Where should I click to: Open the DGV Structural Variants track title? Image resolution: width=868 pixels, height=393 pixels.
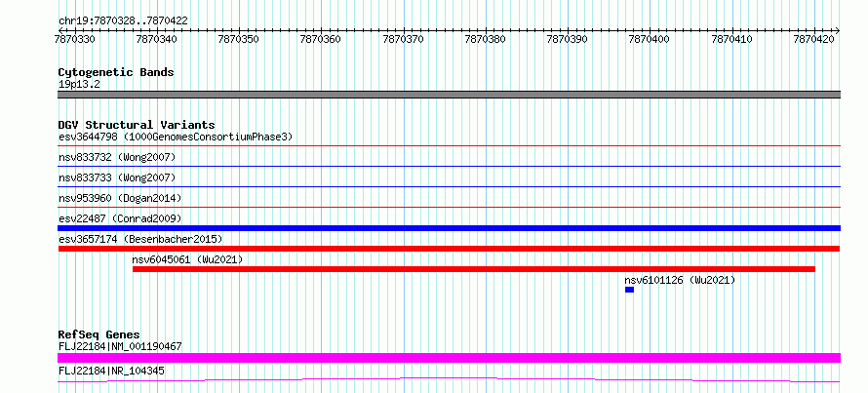137,125
